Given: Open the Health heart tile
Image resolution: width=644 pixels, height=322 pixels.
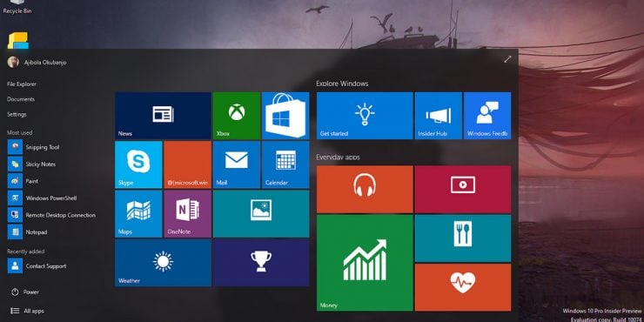Looking at the screenshot, I should coord(463,287).
